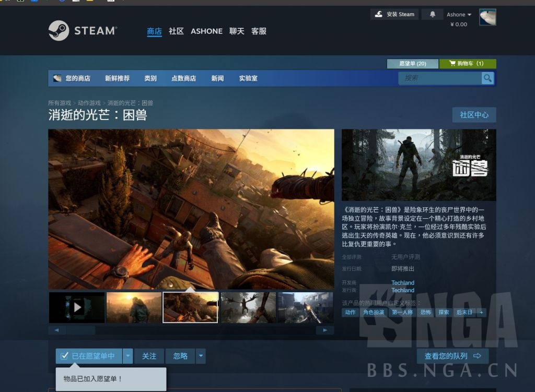Focus the 搜索 store search field

click(x=440, y=78)
